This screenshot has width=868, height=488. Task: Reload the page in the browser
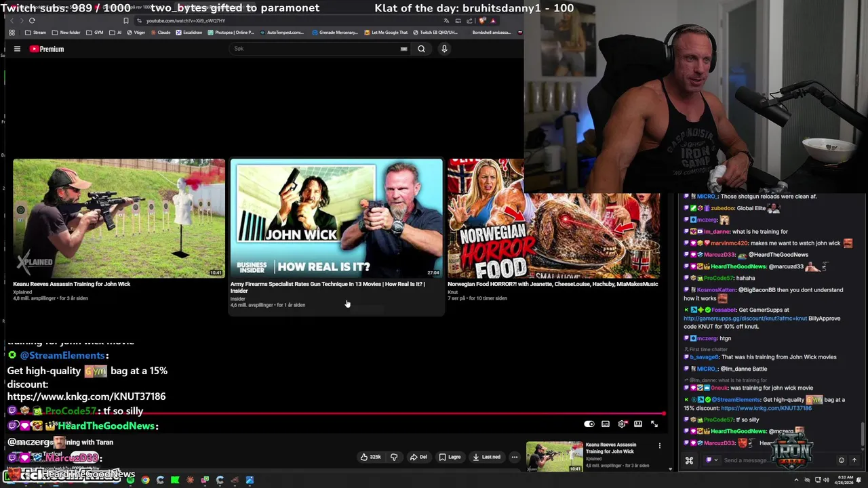[32, 20]
